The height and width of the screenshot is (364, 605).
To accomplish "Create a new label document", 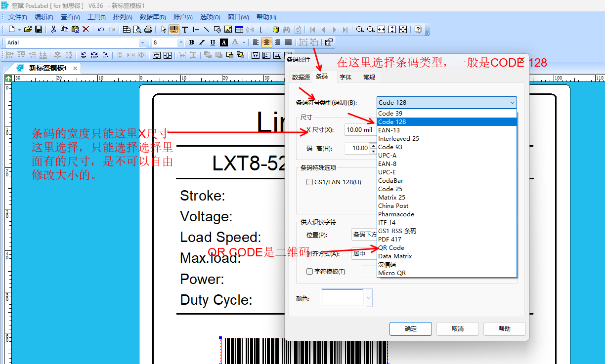I will pyautogui.click(x=11, y=30).
